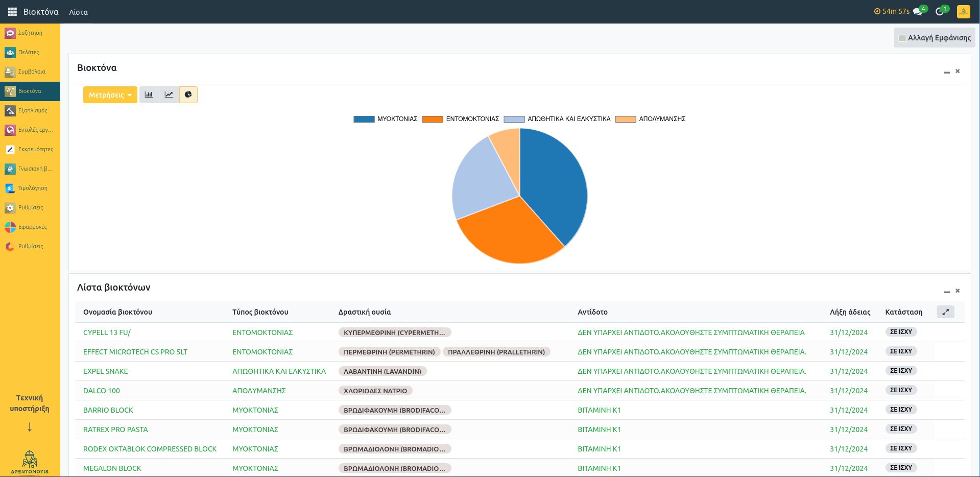Click ΛΑΒΑΝΤΙΝΗ (LAVANDIN) tag
The height and width of the screenshot is (477, 980).
click(x=383, y=371)
